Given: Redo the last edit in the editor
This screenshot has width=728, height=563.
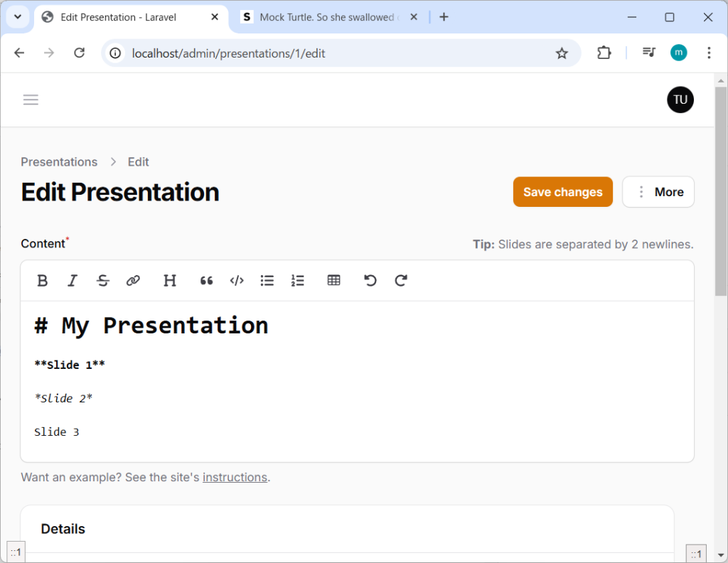Looking at the screenshot, I should pos(401,281).
